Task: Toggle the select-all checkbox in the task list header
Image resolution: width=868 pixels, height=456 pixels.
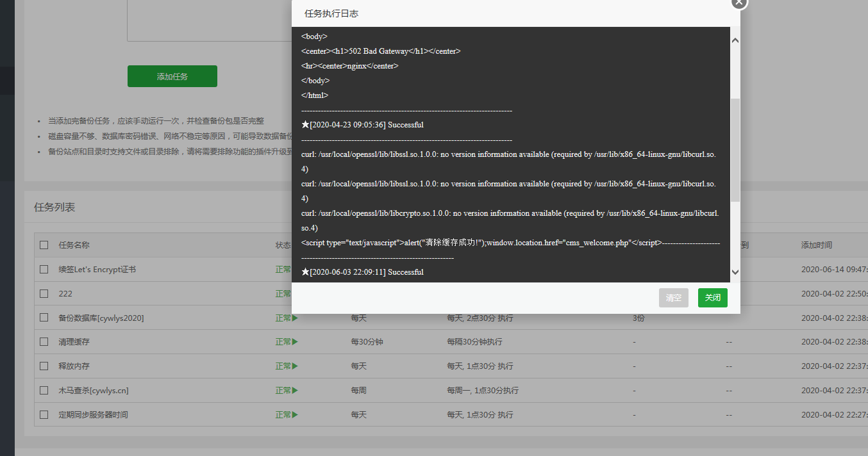Action: tap(44, 245)
